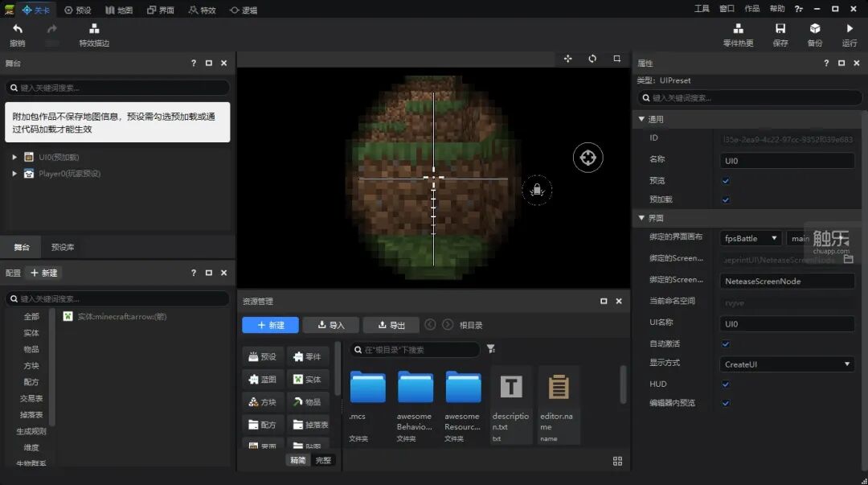Click the blue 新建 button in resource manager

pyautogui.click(x=270, y=325)
